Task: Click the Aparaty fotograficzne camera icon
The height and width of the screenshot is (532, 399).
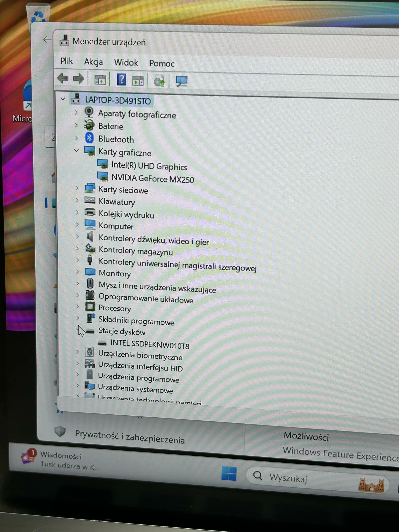Action: pos(89,112)
